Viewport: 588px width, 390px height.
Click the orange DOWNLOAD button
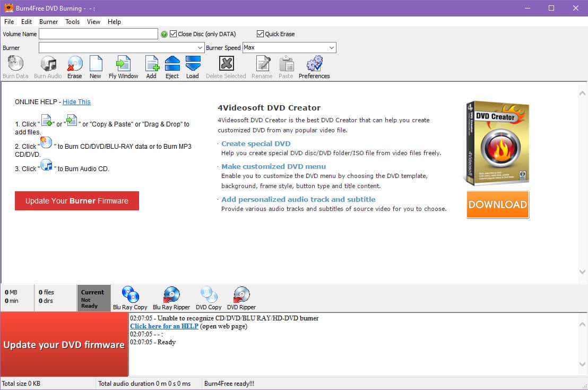498,205
